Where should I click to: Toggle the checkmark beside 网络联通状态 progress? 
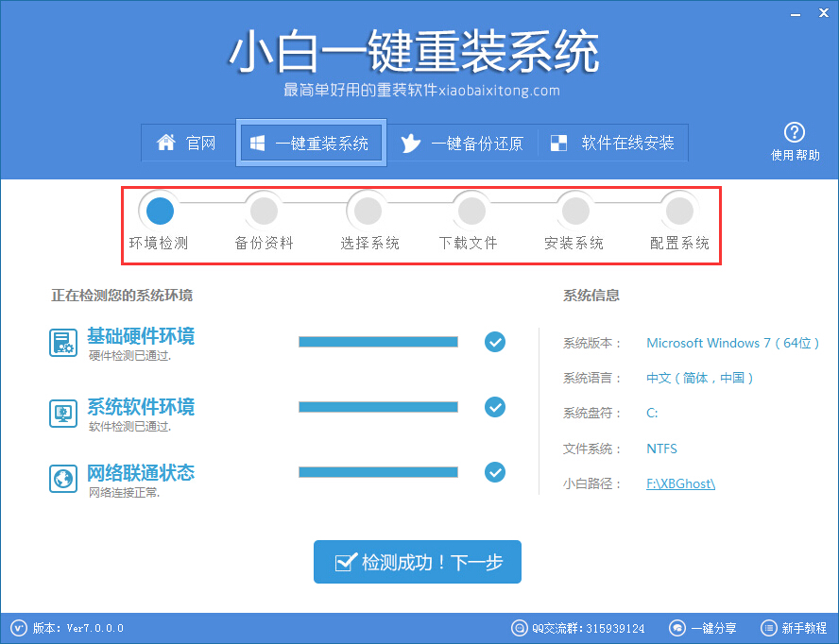(495, 472)
